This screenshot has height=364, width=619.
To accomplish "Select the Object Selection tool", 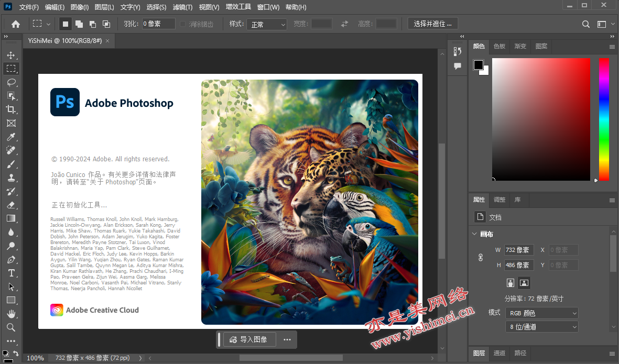I will point(11,96).
